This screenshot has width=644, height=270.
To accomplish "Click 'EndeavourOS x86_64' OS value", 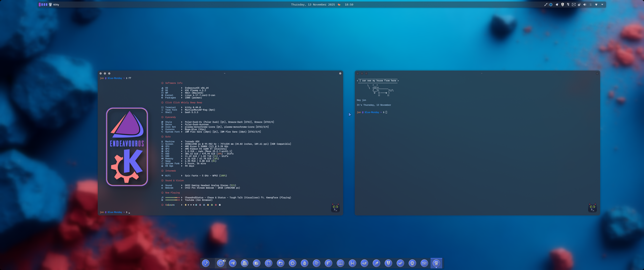I will pos(197,88).
